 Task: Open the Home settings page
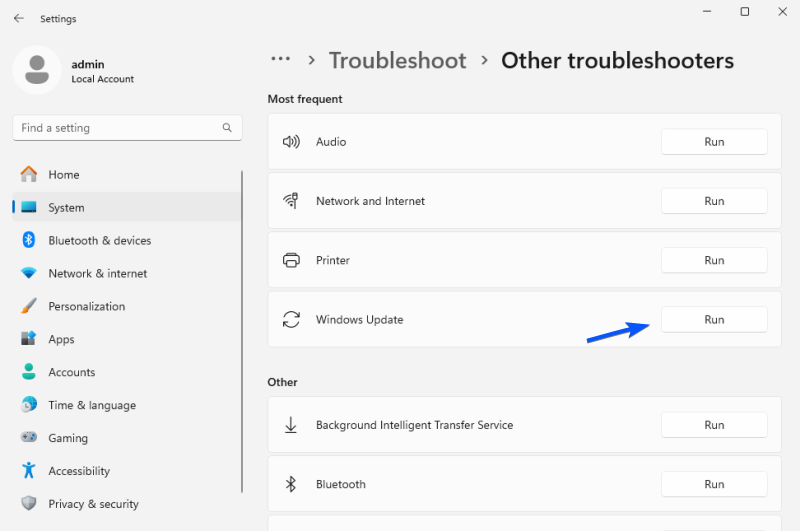(x=64, y=174)
